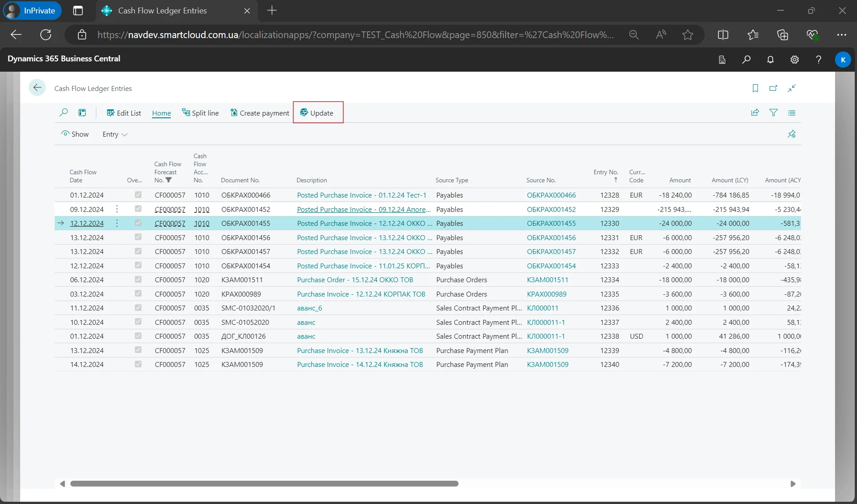Open row options for 12.12.2024 selected entry
Viewport: 857px width, 504px height.
(x=117, y=223)
